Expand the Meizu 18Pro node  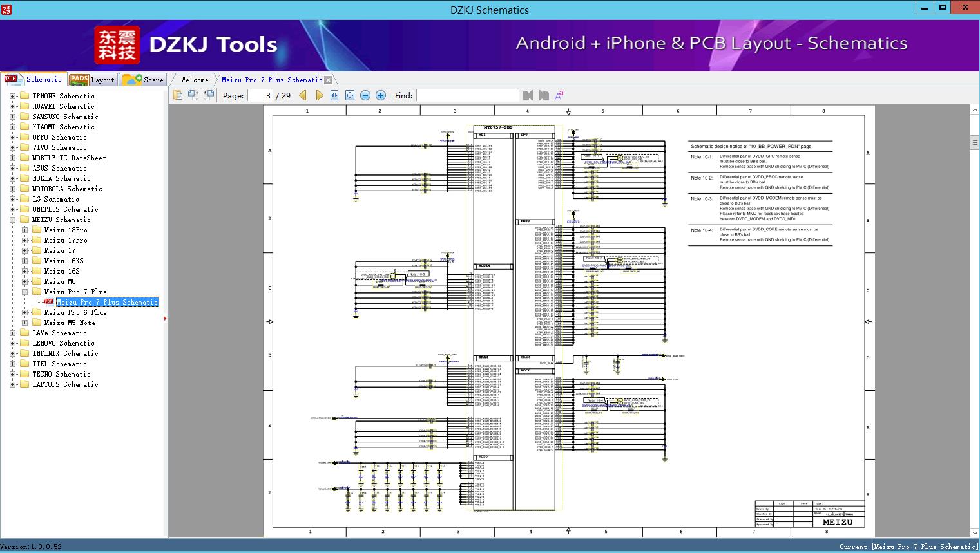click(x=24, y=230)
